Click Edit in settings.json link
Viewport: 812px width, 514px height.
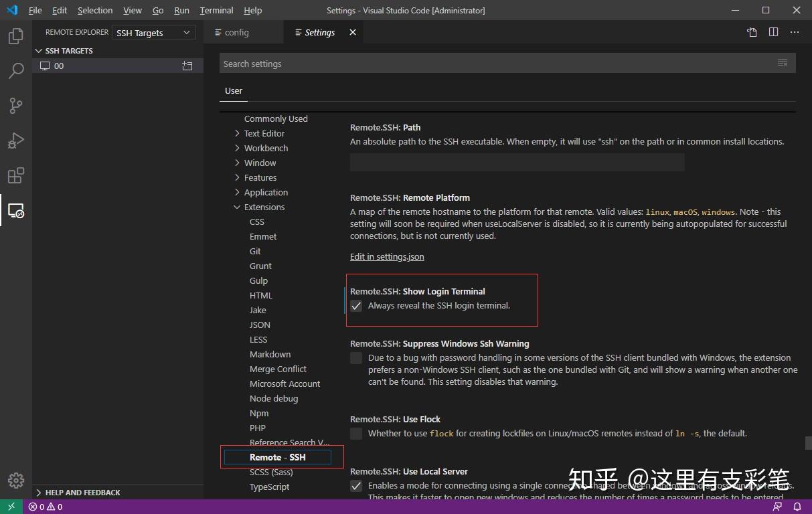coord(387,256)
